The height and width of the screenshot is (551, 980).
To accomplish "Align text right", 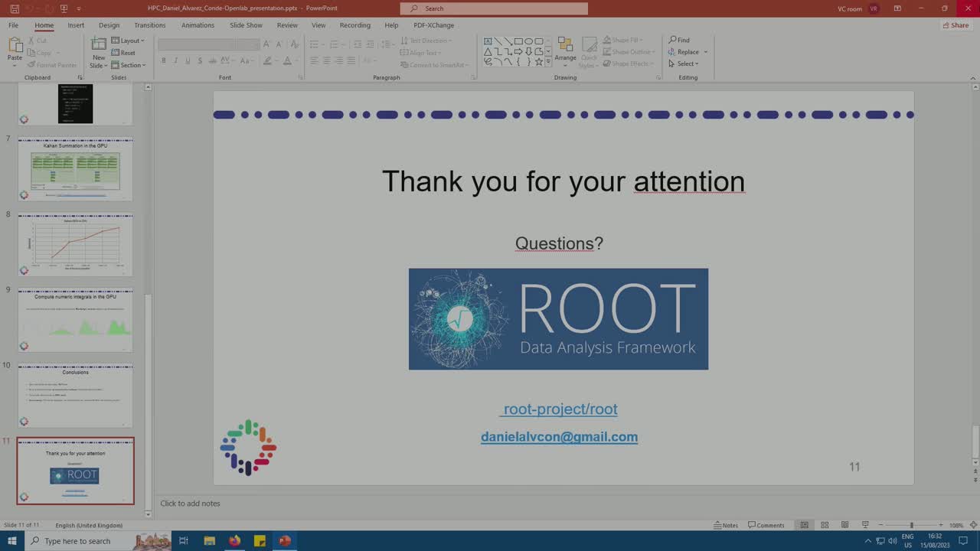I will (x=338, y=60).
